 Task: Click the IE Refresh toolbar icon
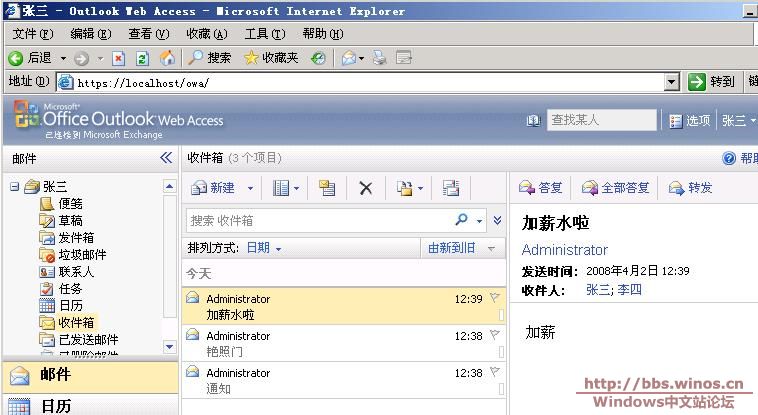[x=142, y=58]
